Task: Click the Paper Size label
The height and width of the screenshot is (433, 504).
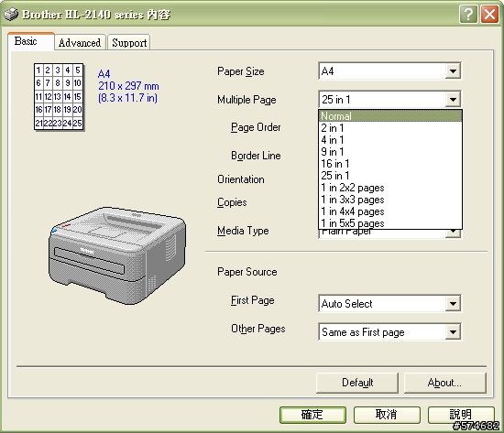Action: click(241, 71)
